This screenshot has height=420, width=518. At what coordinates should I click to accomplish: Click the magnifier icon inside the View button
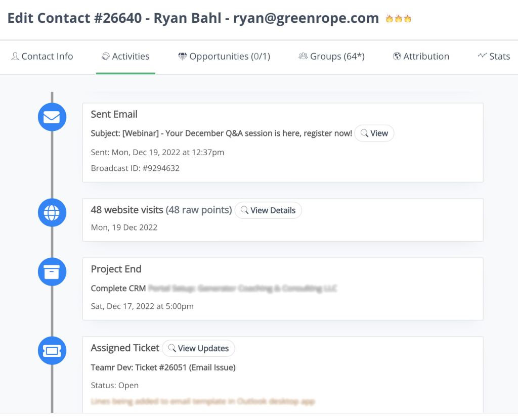pyautogui.click(x=365, y=133)
